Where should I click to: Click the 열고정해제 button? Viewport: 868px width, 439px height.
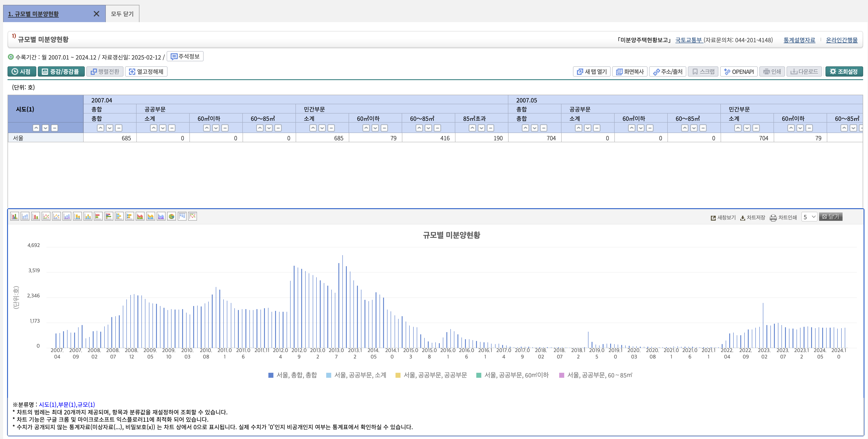click(146, 71)
